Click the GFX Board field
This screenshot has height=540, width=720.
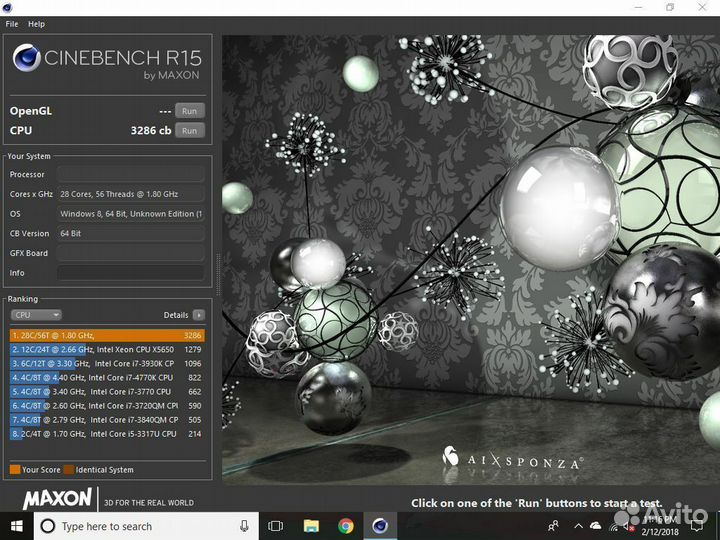[130, 253]
